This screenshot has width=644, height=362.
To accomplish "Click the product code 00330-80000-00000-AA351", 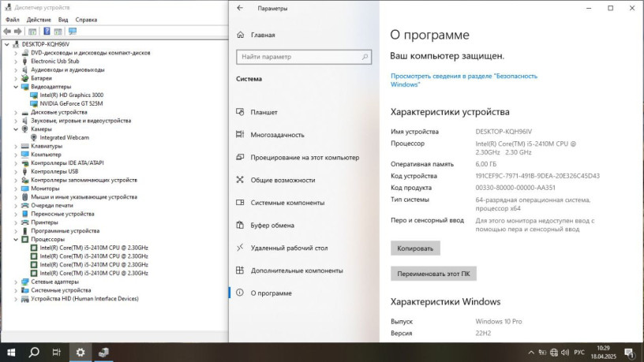I will coord(515,188).
